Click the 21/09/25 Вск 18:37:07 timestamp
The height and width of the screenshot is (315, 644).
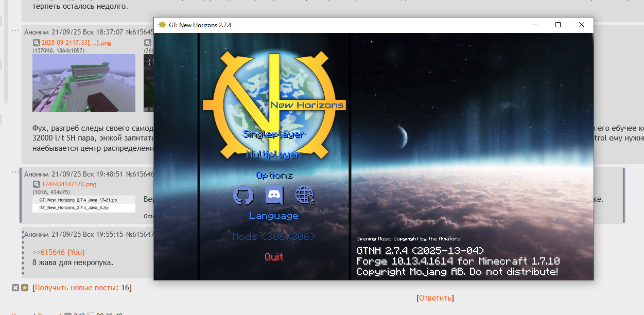[x=88, y=32]
